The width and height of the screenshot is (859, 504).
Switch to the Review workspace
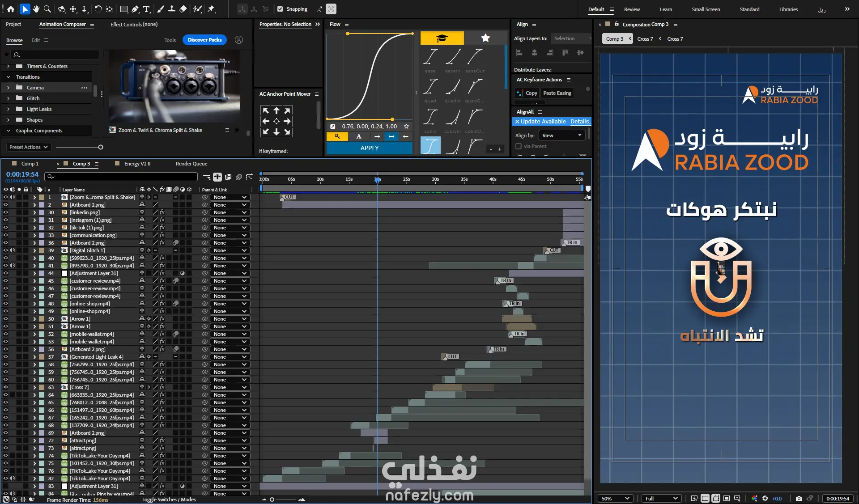click(632, 9)
